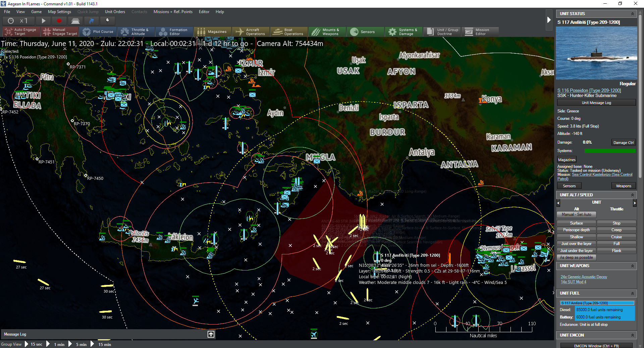This screenshot has width=644, height=348.
Task: Set submarine depth to Periscope depth
Action: coord(576,230)
